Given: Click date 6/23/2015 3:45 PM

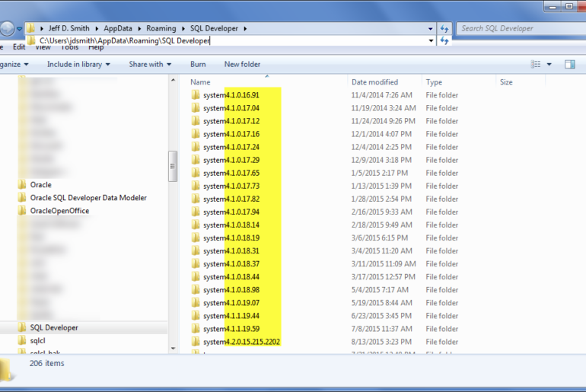Looking at the screenshot, I should coord(381,316).
